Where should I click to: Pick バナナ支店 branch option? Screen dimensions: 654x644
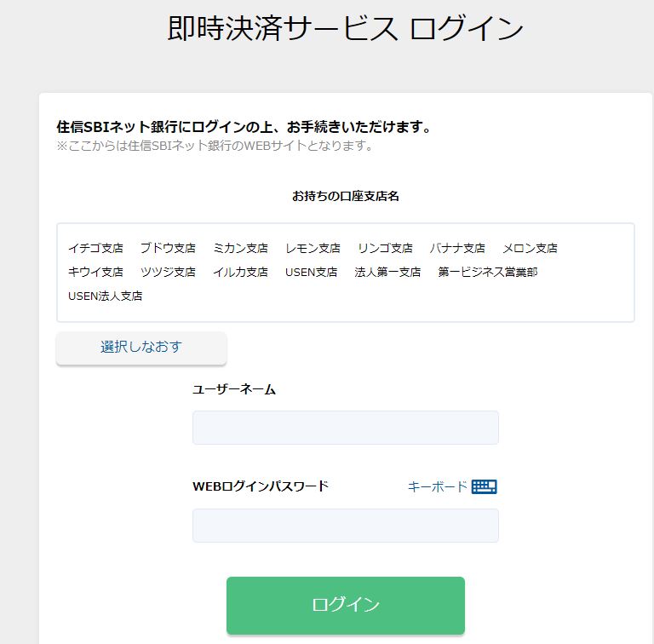point(457,248)
